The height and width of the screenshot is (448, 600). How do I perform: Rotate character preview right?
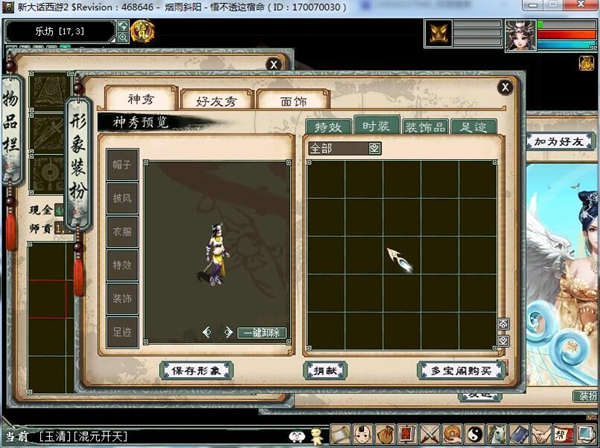[228, 332]
